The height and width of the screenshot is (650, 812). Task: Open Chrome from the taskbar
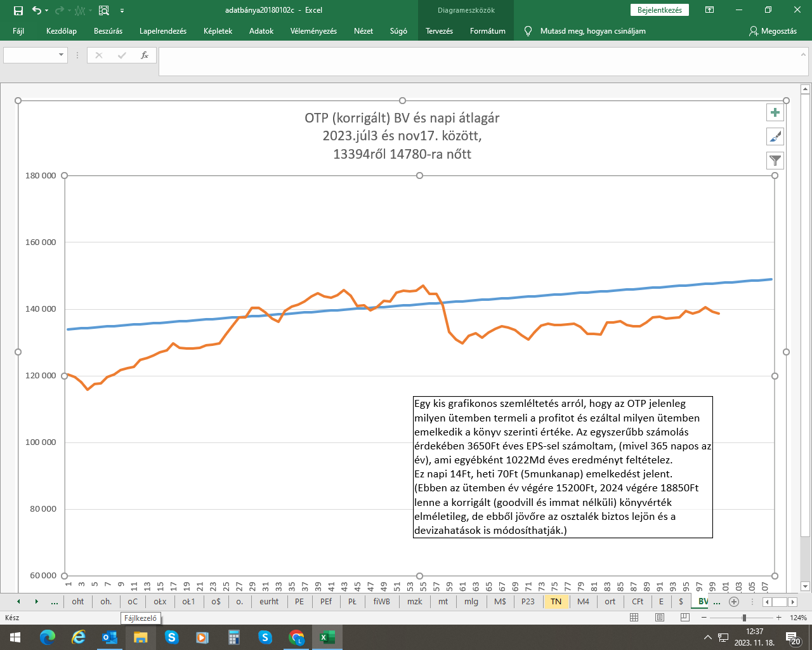(296, 637)
